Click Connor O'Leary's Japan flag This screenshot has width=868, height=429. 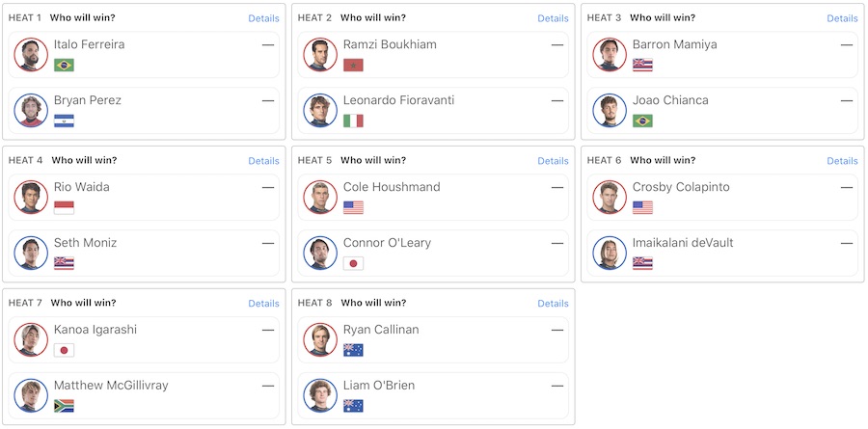tap(354, 264)
